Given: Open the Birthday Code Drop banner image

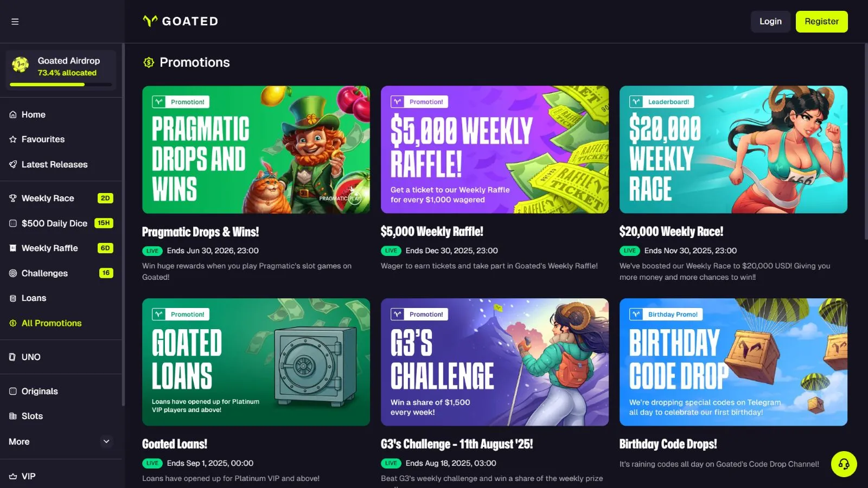Looking at the screenshot, I should click(733, 362).
